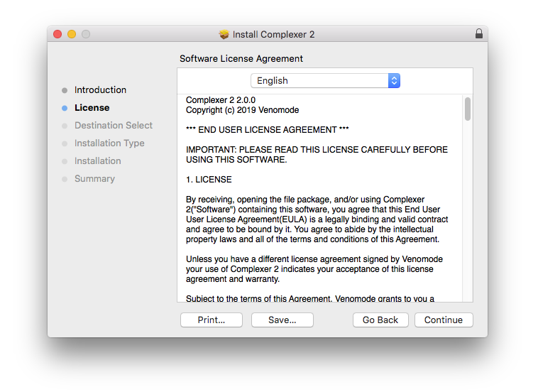
Task: Click the blue arrows on language selector
Action: coord(394,81)
